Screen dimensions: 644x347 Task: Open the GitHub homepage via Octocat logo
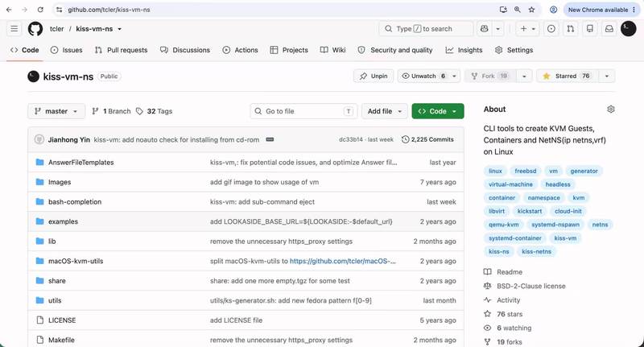click(x=35, y=29)
